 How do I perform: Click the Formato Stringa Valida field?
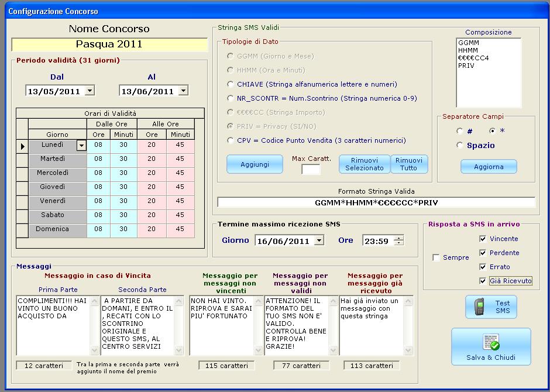376,202
